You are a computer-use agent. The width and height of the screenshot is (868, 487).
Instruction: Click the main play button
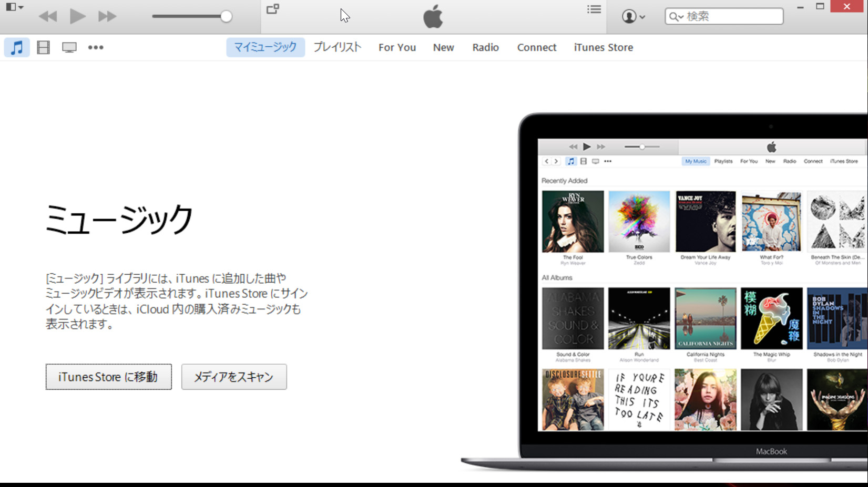[78, 16]
